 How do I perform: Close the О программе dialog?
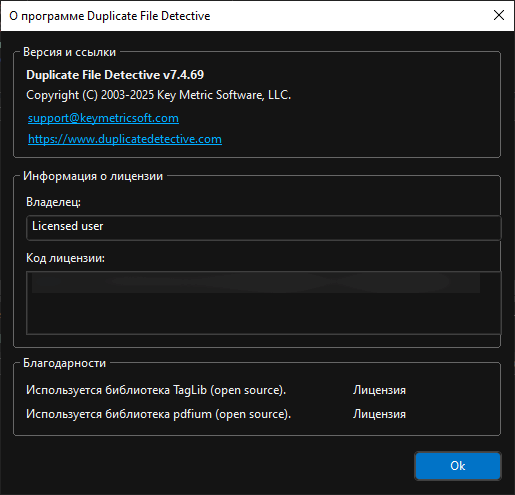pyautogui.click(x=499, y=15)
